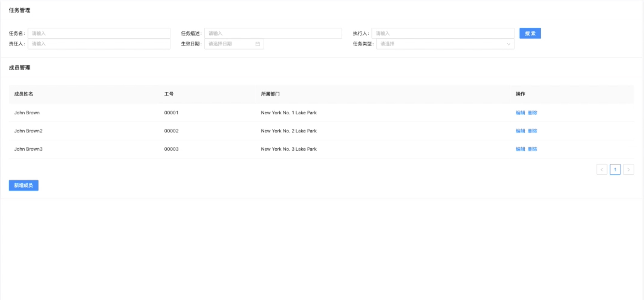Open the 任务类型 dropdown arrow
This screenshot has height=300, width=644.
(508, 44)
